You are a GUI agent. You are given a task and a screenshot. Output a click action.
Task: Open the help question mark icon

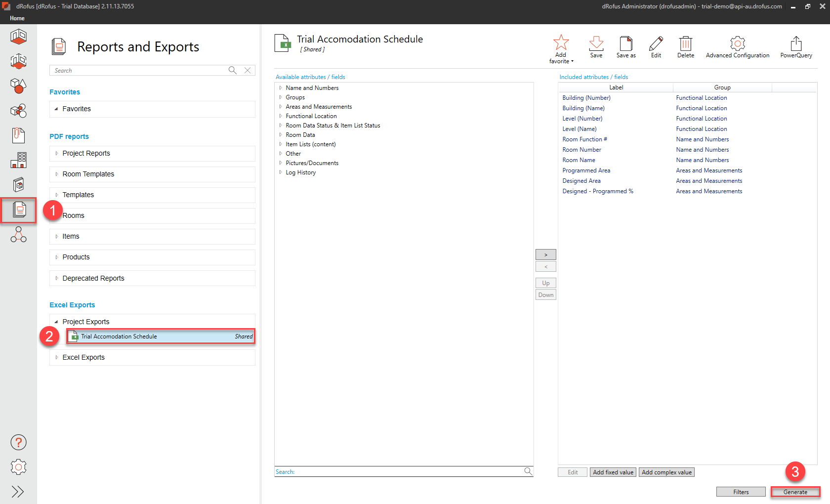(18, 442)
